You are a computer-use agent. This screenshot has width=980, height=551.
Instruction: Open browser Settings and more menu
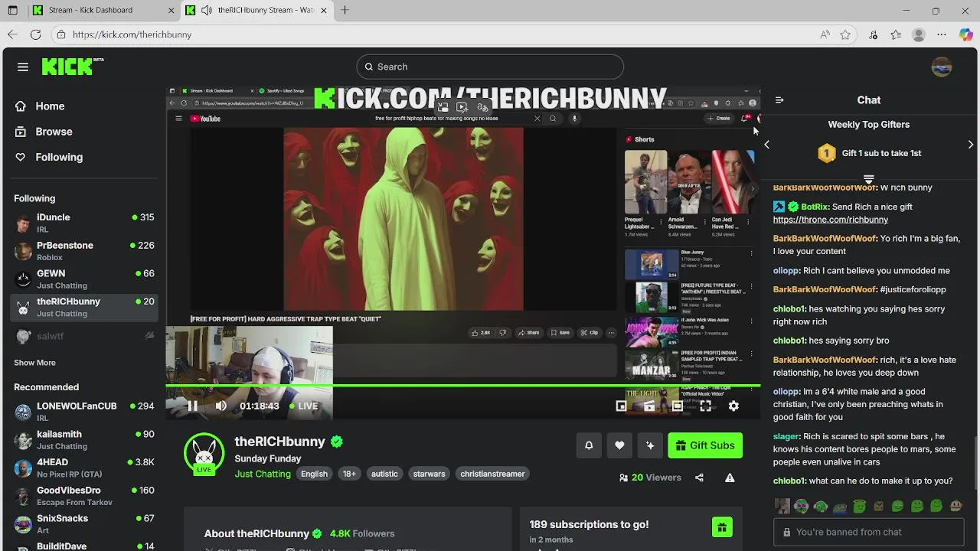pyautogui.click(x=942, y=34)
